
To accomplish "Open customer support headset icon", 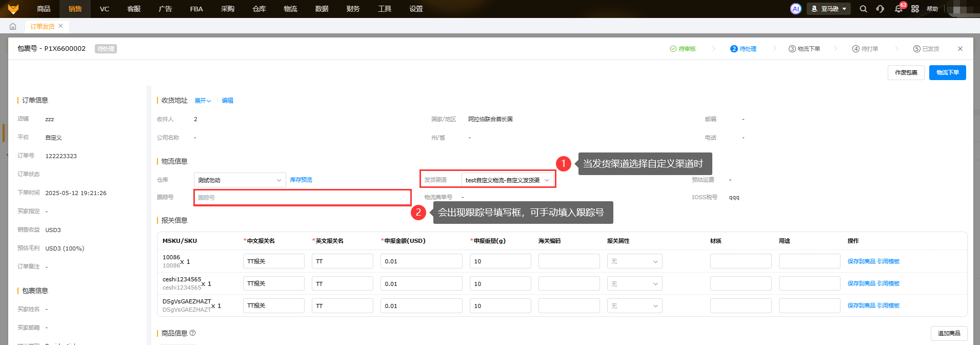I will [x=880, y=9].
